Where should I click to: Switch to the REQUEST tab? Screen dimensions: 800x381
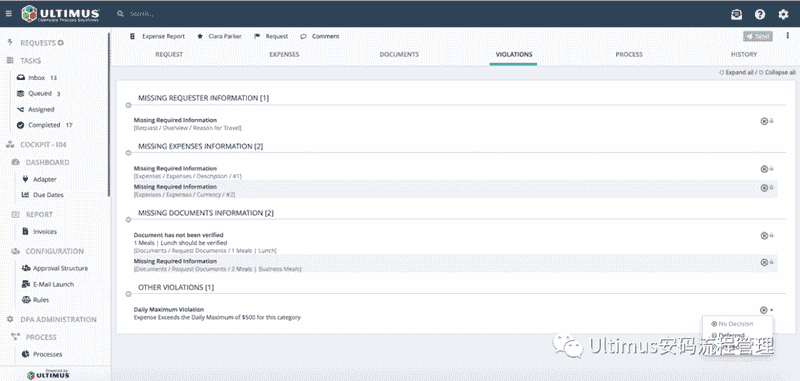169,54
